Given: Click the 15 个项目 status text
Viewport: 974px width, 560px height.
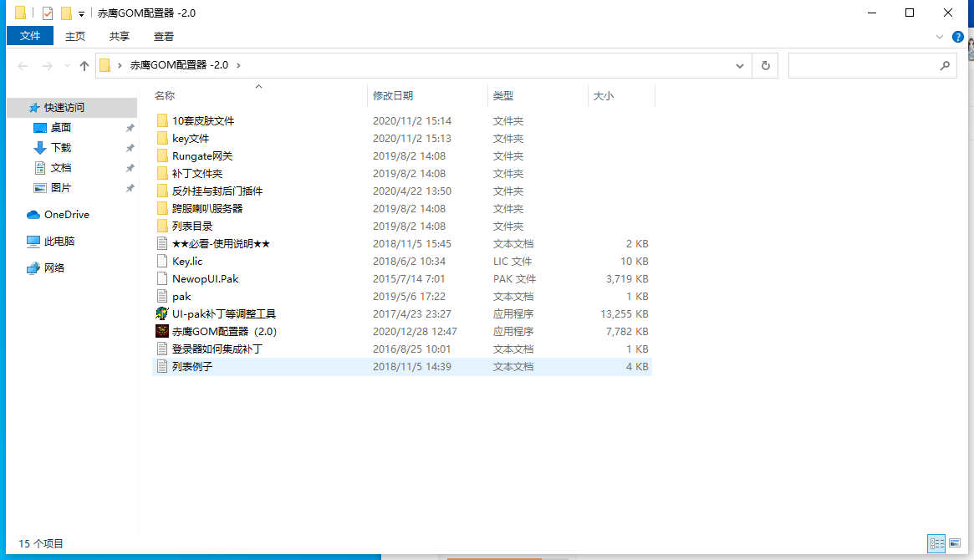Looking at the screenshot, I should tap(41, 543).
